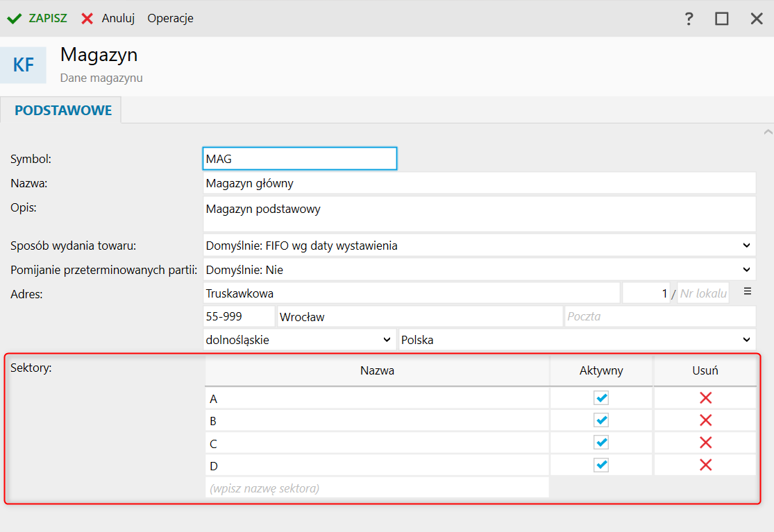Click the new sector name field

[377, 488]
